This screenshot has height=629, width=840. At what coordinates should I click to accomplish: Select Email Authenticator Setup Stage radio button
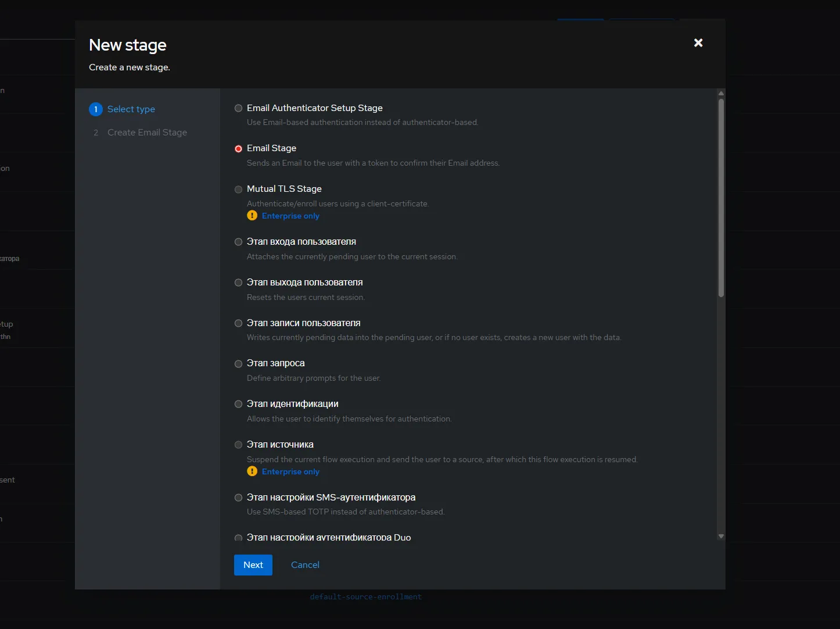[238, 108]
